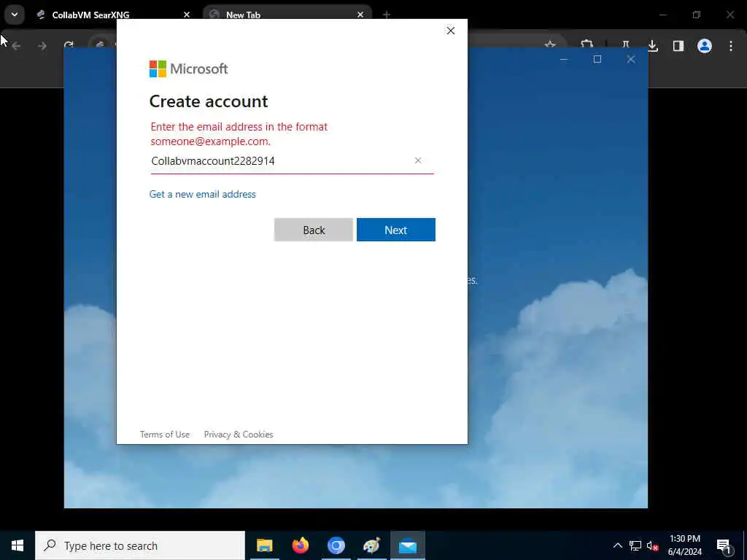
Task: Open the notification center icon
Action: 724,545
